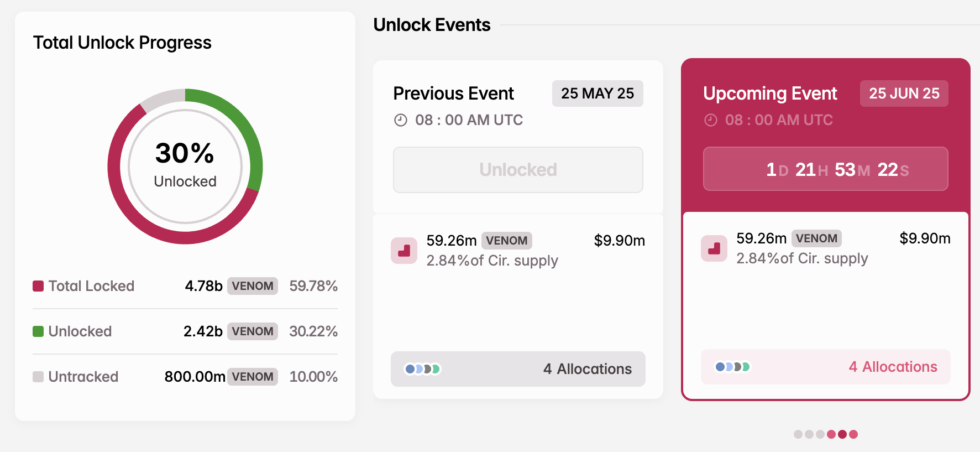Viewport: 980px width, 452px height.
Task: Select the active dark carousel dot
Action: 842,434
